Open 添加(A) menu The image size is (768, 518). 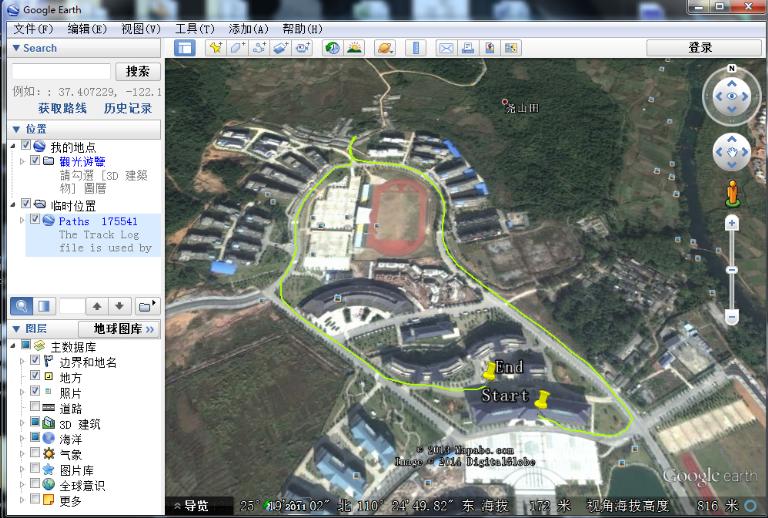249,29
